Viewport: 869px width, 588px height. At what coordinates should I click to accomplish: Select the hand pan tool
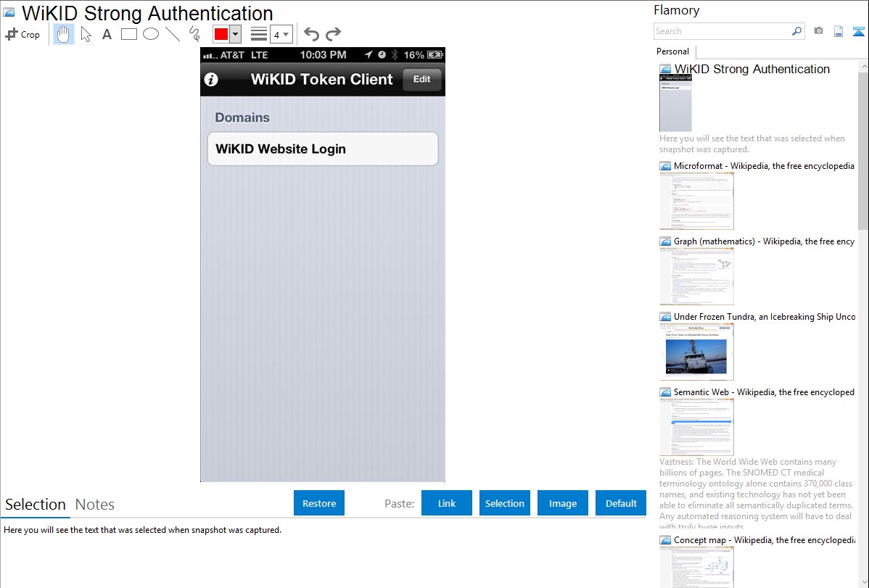coord(63,34)
